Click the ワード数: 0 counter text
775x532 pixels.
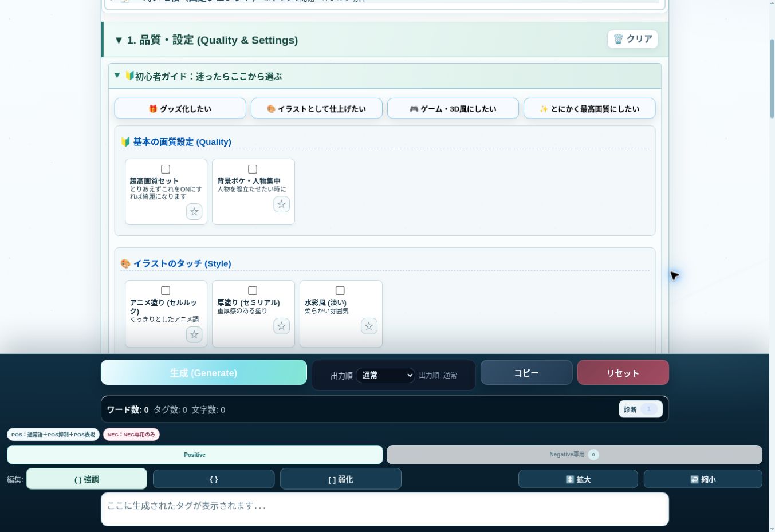coord(128,409)
